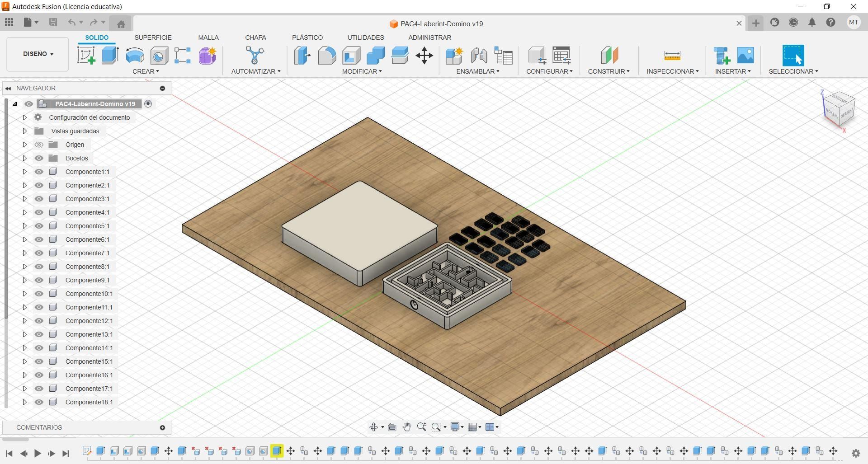The width and height of the screenshot is (868, 464).
Task: Select the Insert Image tool
Action: pos(745,56)
